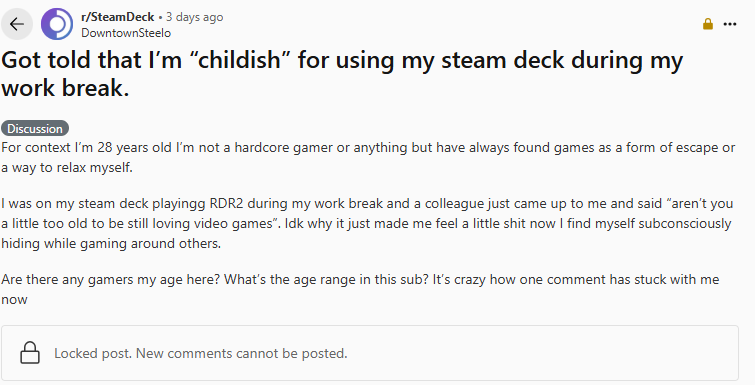Open the three-dot post options menu
This screenshot has width=755, height=385.
(x=730, y=24)
